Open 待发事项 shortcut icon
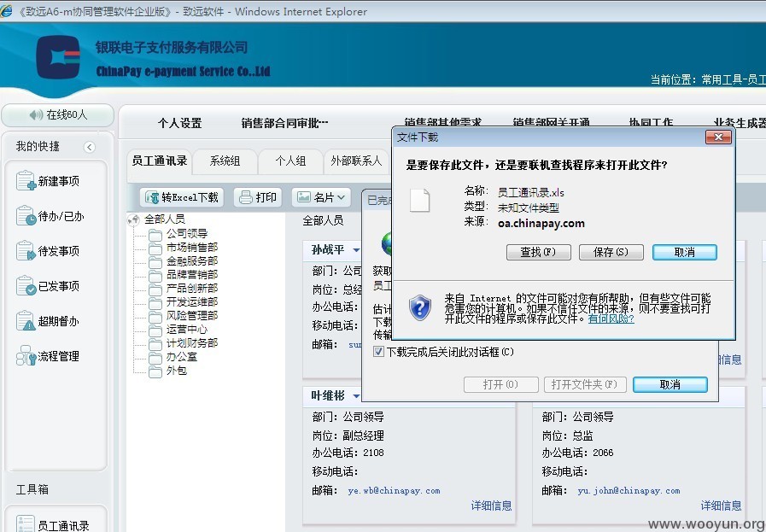The height and width of the screenshot is (532, 766). coord(26,251)
